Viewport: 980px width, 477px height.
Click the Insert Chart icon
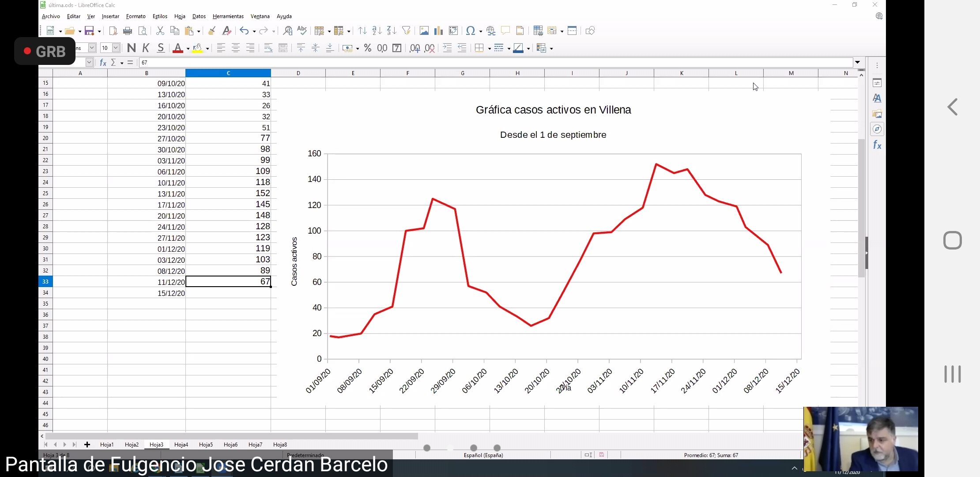(438, 30)
